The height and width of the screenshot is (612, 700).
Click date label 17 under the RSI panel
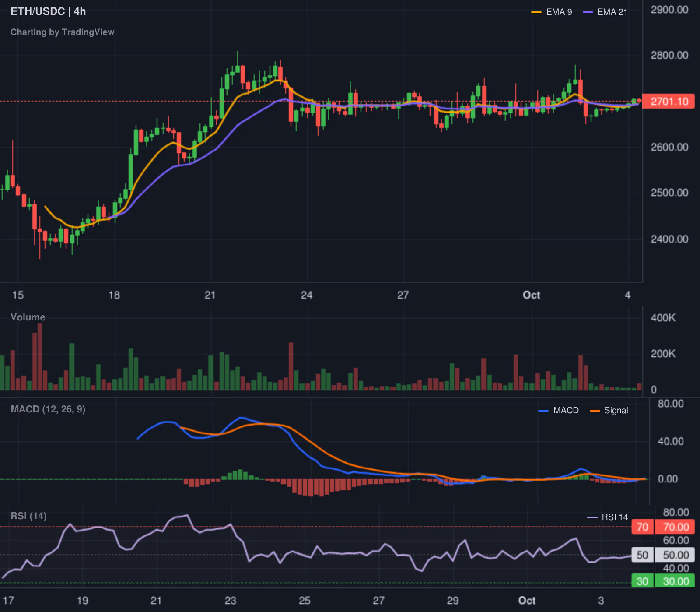pos(9,601)
